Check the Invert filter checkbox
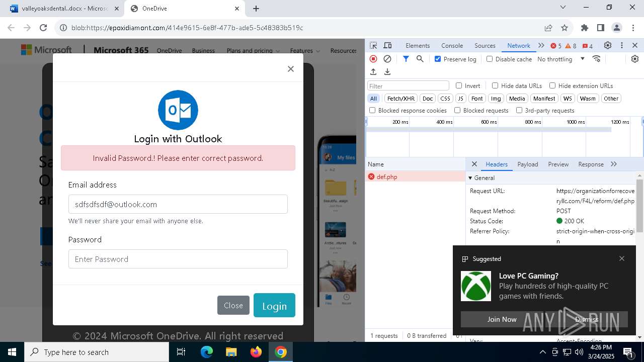This screenshot has height=362, width=644. click(459, 85)
